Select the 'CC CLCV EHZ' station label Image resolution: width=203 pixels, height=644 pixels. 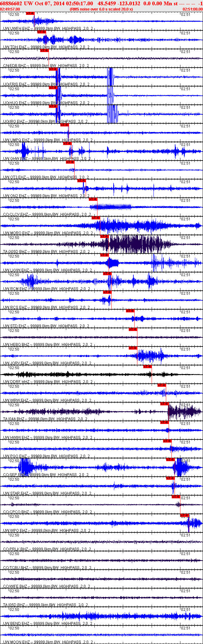tap(15, 214)
